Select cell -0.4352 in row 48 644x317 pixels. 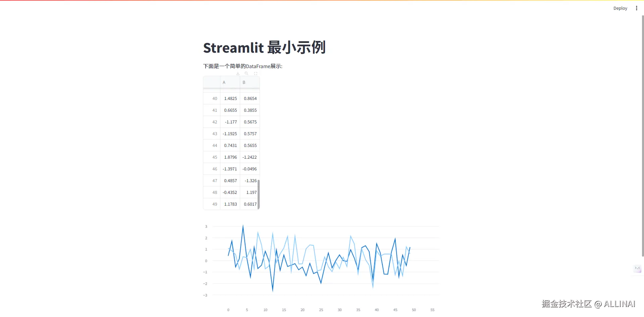(230, 193)
